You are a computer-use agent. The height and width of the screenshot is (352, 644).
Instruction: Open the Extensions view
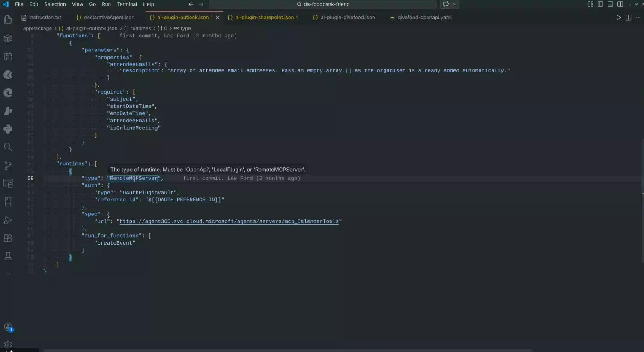[x=8, y=238]
